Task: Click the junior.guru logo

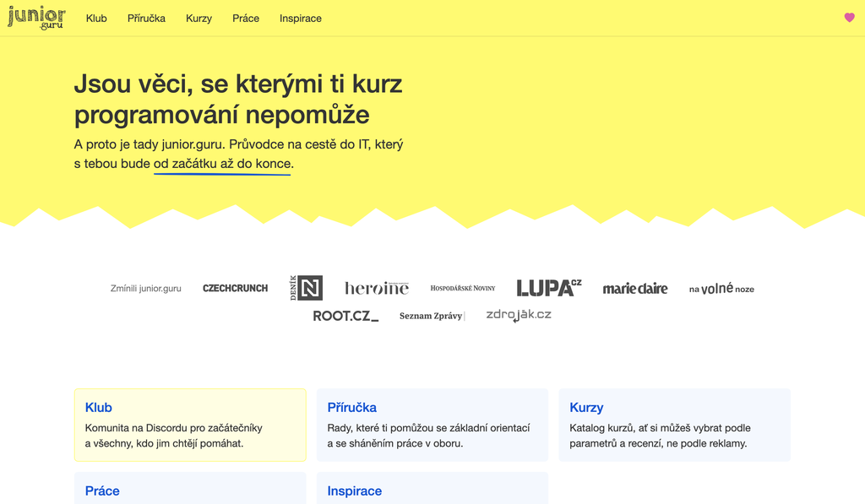Action: [36, 18]
